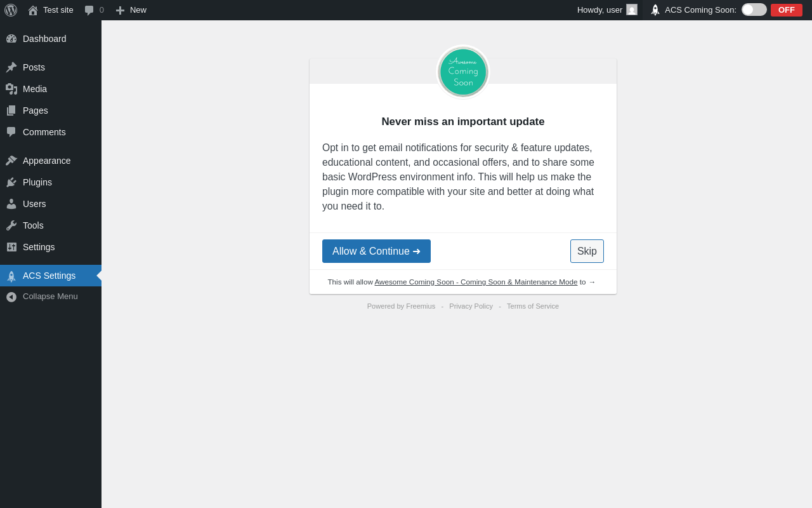Select ACS Settings menu item

point(51,276)
